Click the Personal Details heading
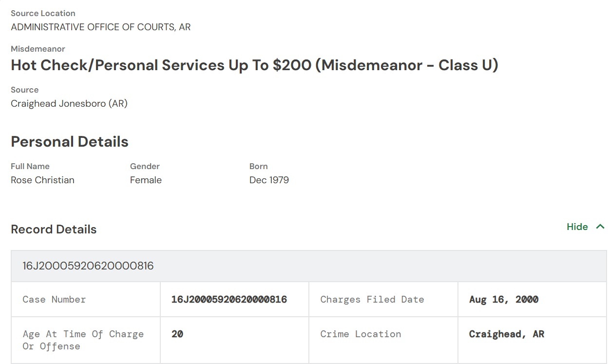The image size is (609, 364). pos(70,142)
